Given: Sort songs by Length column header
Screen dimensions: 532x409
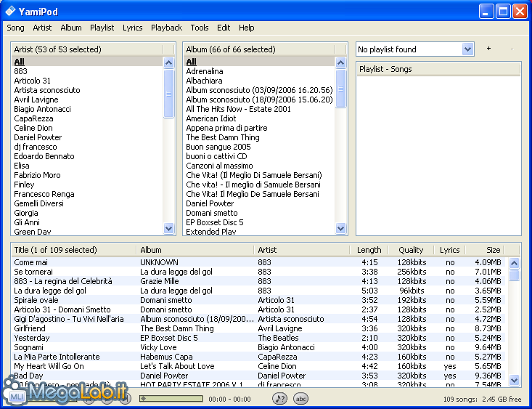Looking at the screenshot, I should pos(369,250).
